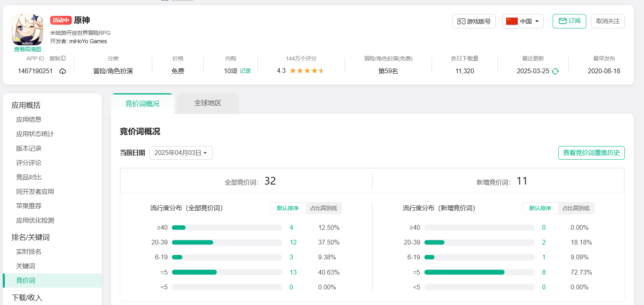Screen dimensions: 644x305
Task: Open 竞品对比 in the sidebar
Action: [x=29, y=177]
